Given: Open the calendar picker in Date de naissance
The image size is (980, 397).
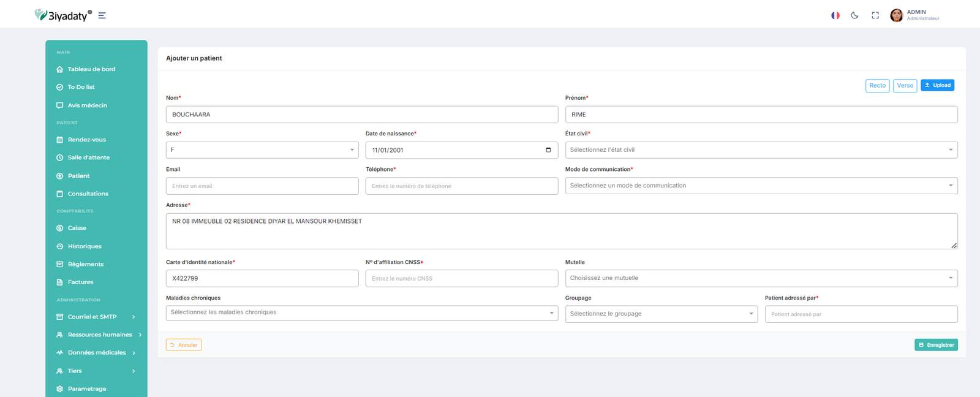Looking at the screenshot, I should [x=548, y=150].
